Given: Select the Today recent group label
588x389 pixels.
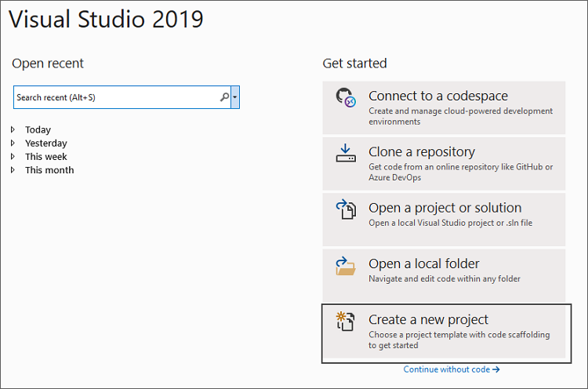Looking at the screenshot, I should pyautogui.click(x=38, y=129).
